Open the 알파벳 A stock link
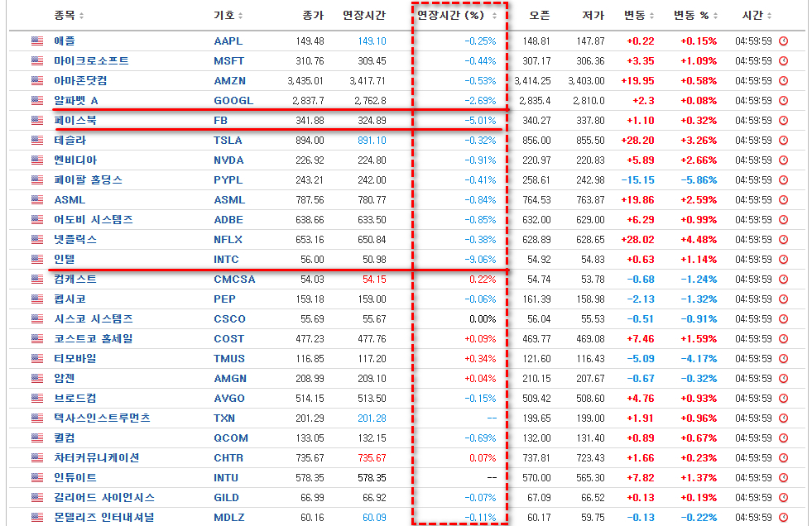This screenshot has height=526, width=812. pos(76,100)
